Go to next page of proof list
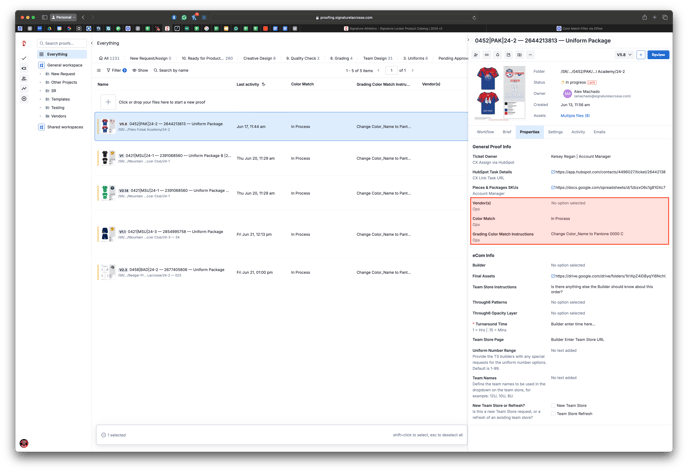Viewport: 688px width, 472px height. (415, 71)
